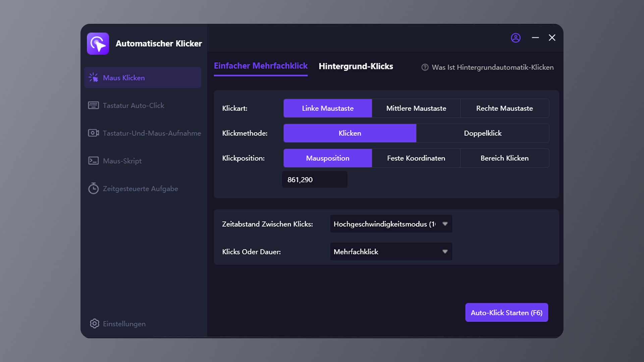Select the Einfacher Mehrfachklick tab
Image resolution: width=644 pixels, height=362 pixels.
pyautogui.click(x=261, y=66)
